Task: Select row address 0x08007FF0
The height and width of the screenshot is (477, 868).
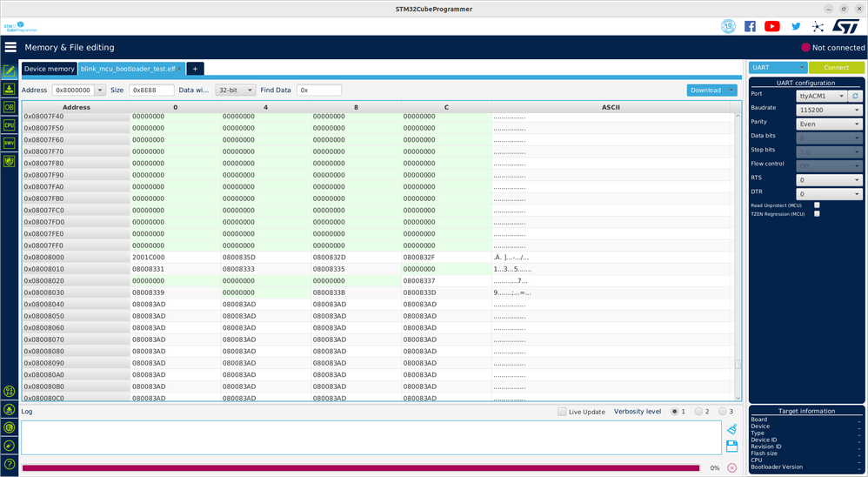Action: coord(76,245)
